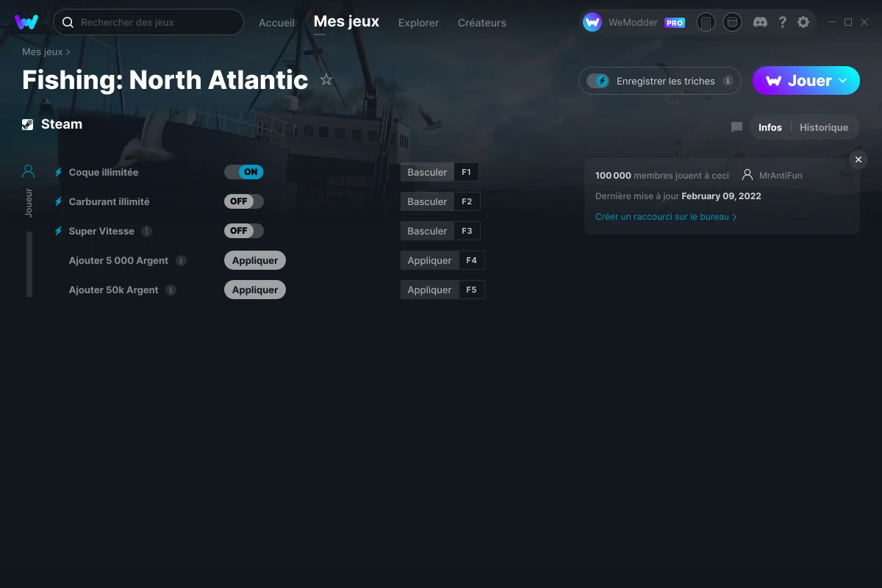Image resolution: width=882 pixels, height=588 pixels.
Task: Click the Carburant illimité label
Action: (109, 201)
